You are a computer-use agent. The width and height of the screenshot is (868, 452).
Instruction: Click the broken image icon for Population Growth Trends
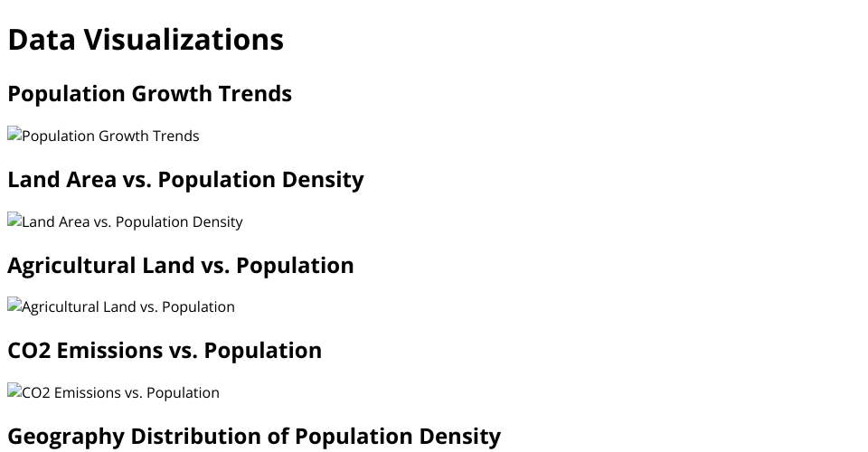[14, 136]
